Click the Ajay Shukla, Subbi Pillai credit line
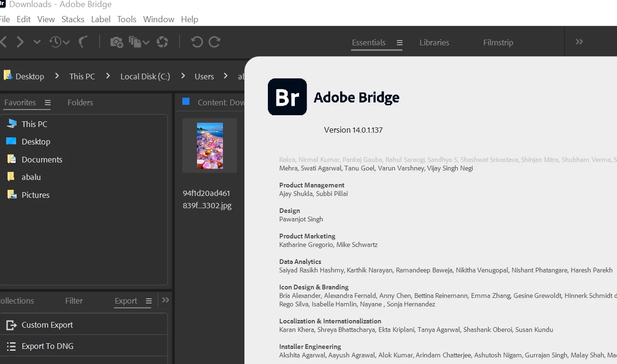 [314, 194]
